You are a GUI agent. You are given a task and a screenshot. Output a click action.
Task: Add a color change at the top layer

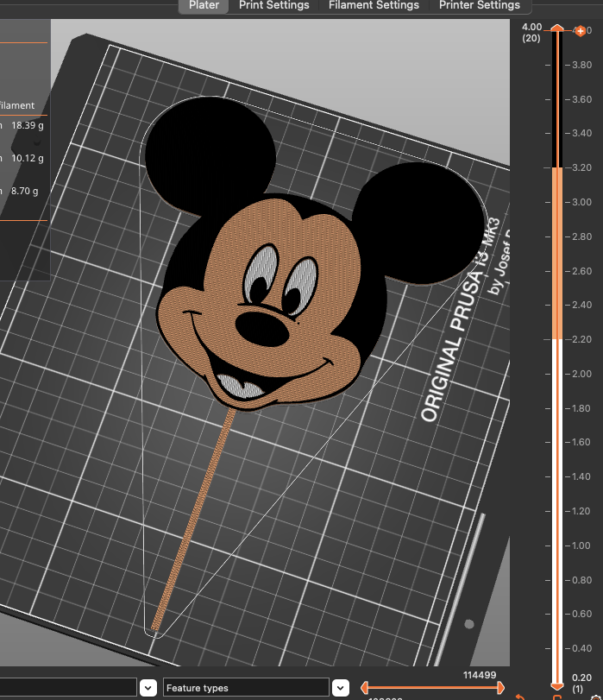pos(581,31)
